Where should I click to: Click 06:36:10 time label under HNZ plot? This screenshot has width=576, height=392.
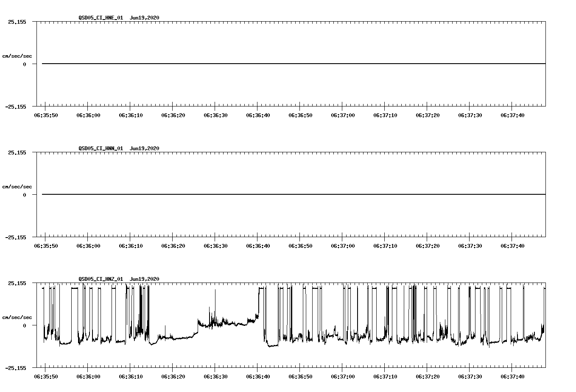[131, 377]
